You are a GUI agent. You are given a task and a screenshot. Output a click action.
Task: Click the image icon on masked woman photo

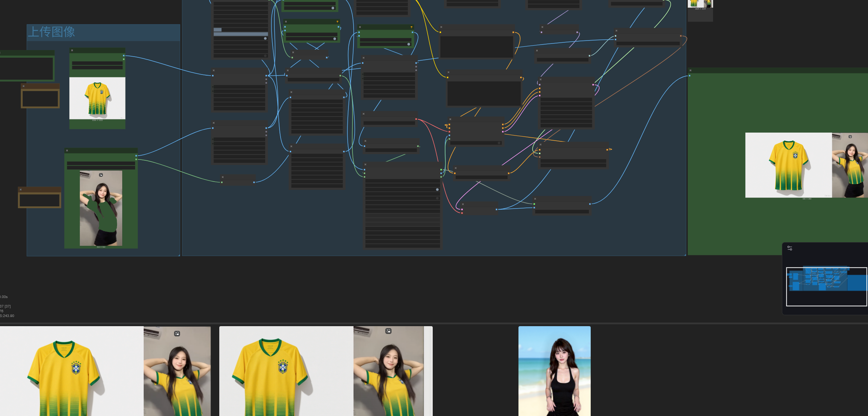pyautogui.click(x=101, y=175)
